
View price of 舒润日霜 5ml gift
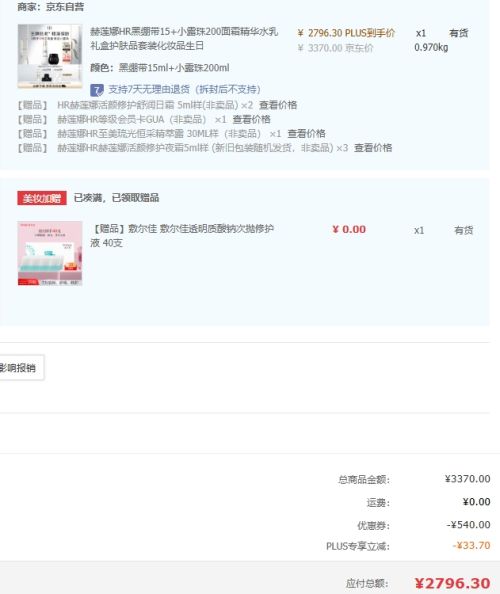tap(278, 105)
